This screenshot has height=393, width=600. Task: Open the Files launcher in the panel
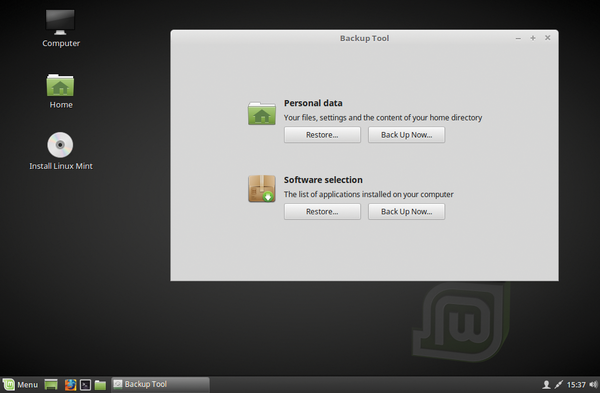point(100,385)
